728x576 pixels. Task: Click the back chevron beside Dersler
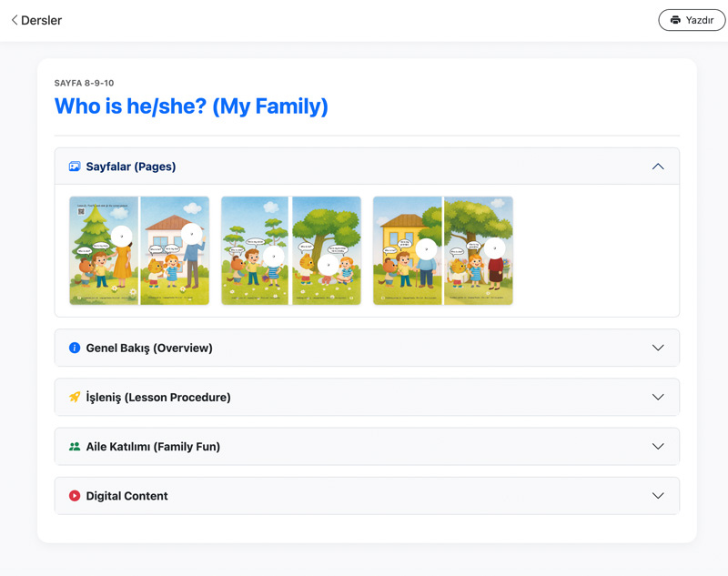pyautogui.click(x=15, y=20)
